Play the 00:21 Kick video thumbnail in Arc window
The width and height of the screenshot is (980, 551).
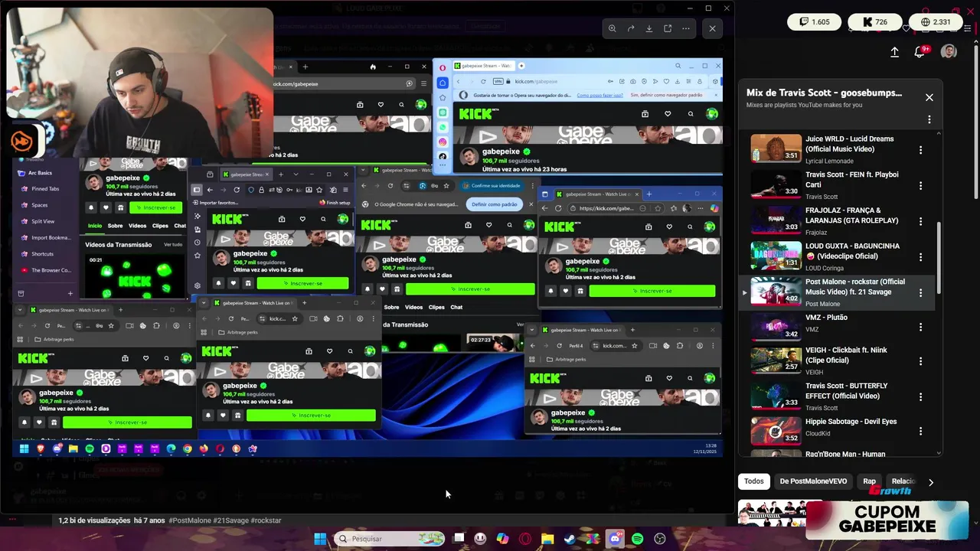135,275
